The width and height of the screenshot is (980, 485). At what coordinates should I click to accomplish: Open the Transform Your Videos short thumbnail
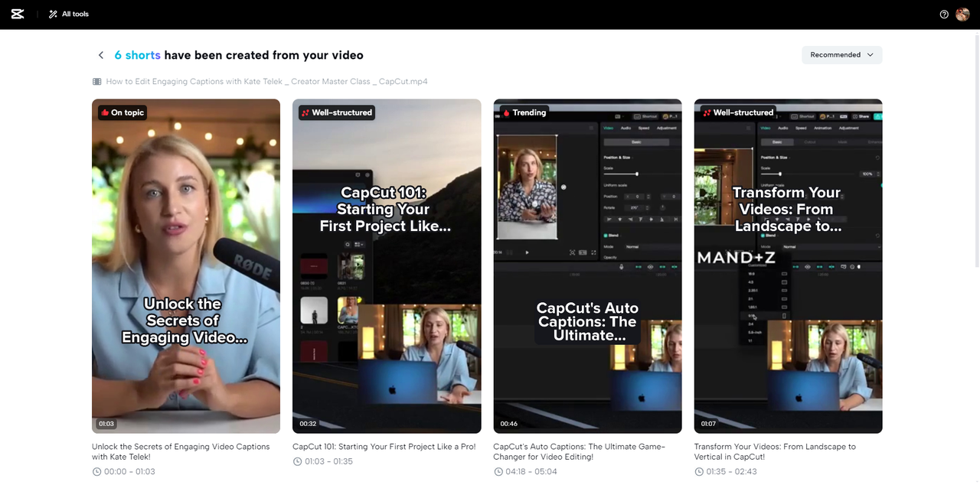(788, 266)
